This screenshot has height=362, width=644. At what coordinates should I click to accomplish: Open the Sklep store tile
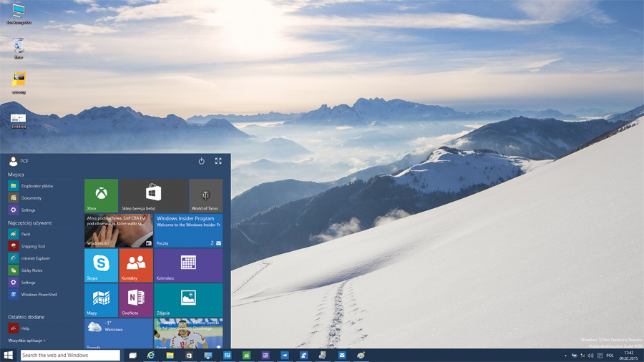tap(153, 195)
